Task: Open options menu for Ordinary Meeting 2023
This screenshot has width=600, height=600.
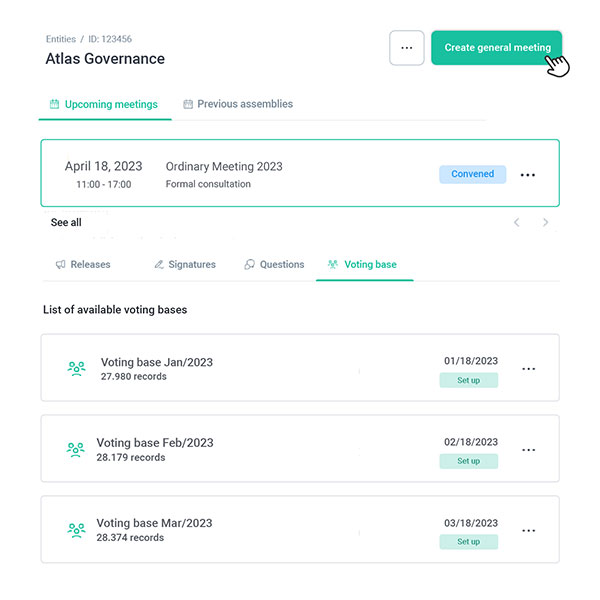Action: click(x=528, y=175)
